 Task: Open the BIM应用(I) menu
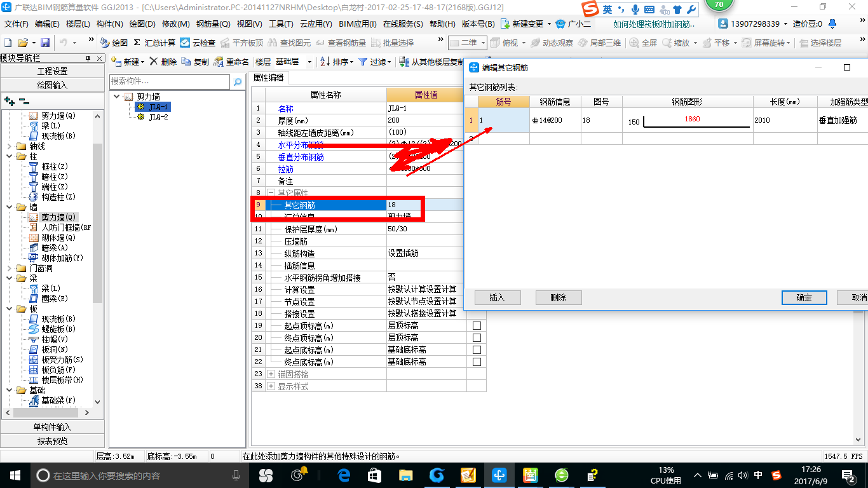[357, 24]
